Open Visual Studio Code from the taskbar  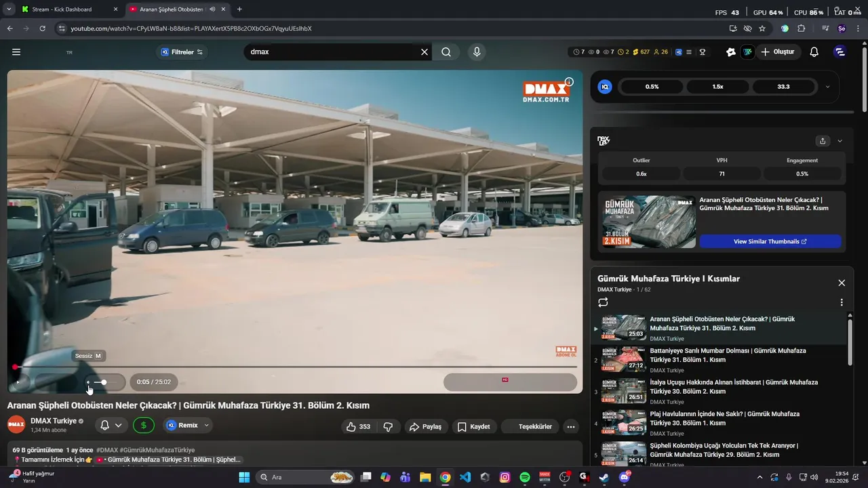[465, 477]
